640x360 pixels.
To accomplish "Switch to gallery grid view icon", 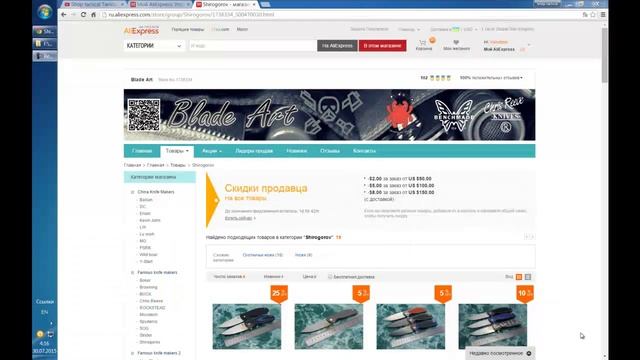I will [x=519, y=277].
